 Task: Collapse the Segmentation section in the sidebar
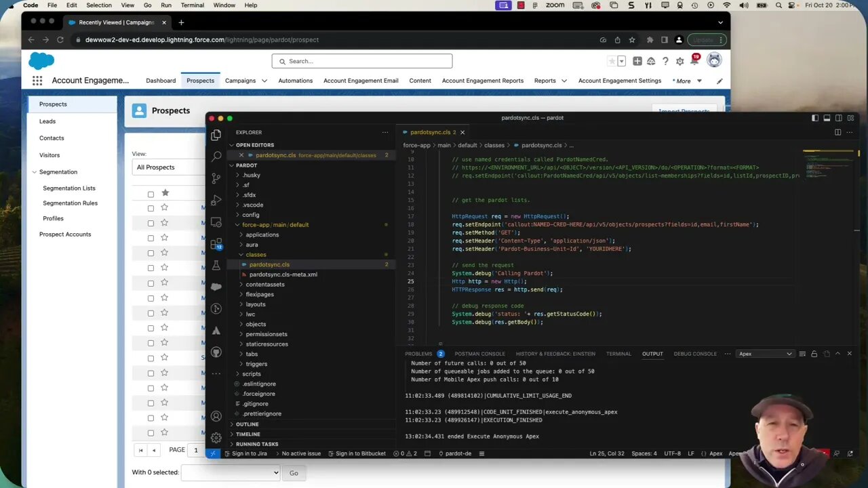(x=35, y=172)
